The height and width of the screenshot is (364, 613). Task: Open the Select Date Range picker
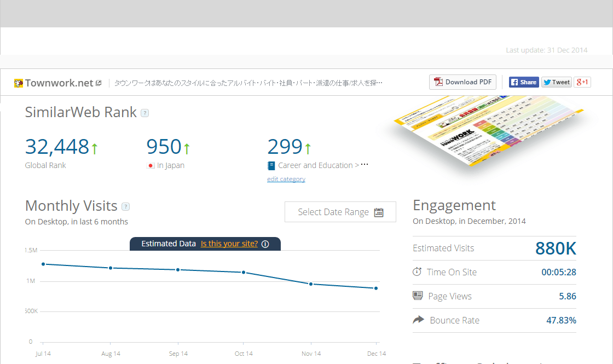[340, 212]
